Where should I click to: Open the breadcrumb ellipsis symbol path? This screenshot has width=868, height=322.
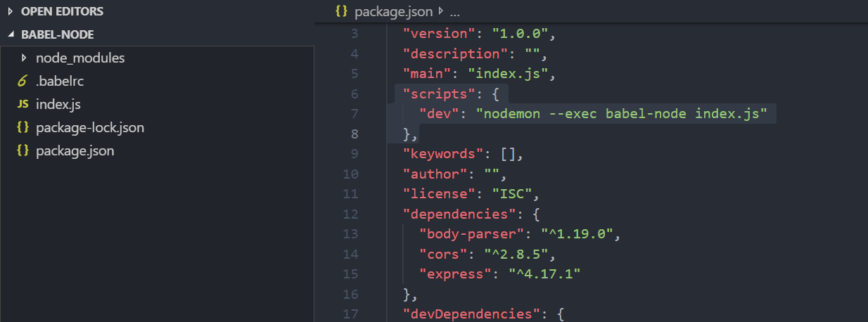[x=454, y=12]
